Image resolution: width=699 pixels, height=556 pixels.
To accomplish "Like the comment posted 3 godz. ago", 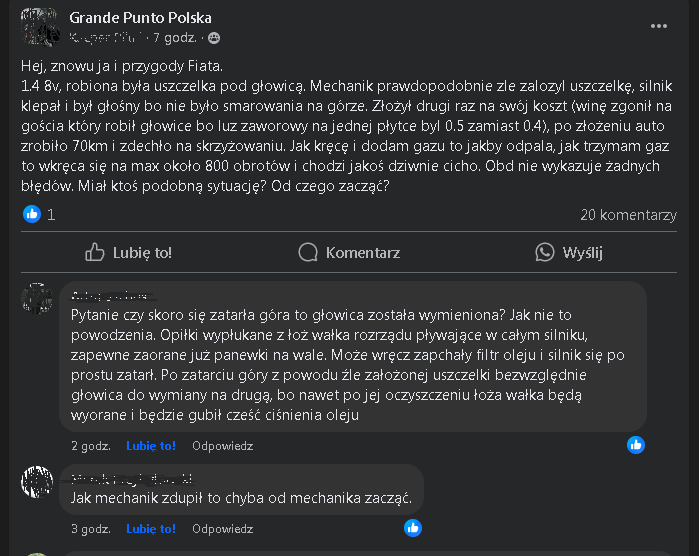I will point(152,528).
